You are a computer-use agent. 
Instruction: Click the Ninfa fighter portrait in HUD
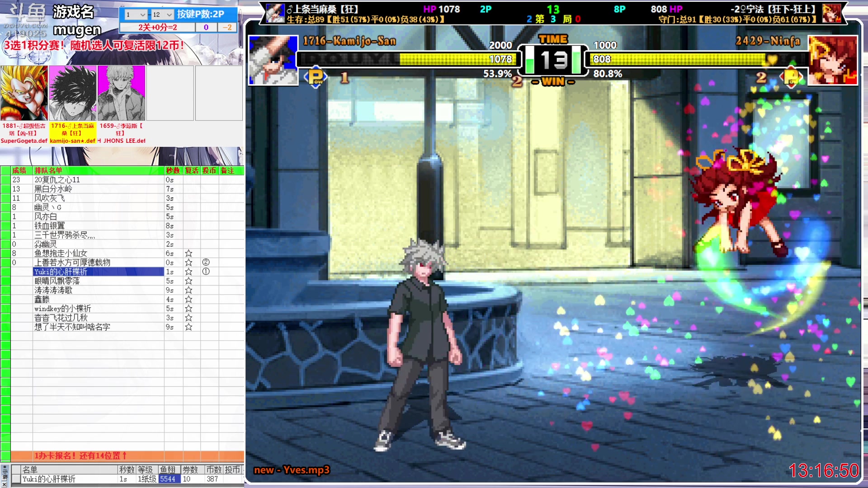click(x=833, y=60)
